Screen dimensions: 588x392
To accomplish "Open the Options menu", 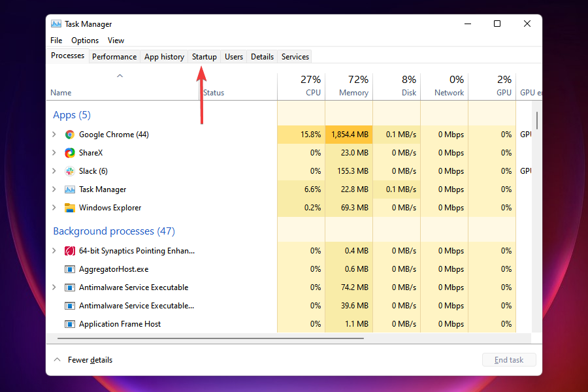I will click(85, 41).
